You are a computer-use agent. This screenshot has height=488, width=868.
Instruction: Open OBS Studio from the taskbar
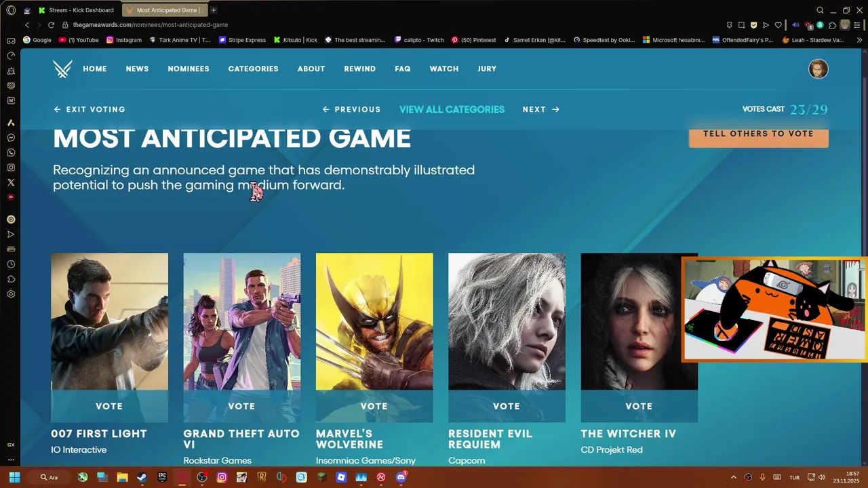point(202,477)
